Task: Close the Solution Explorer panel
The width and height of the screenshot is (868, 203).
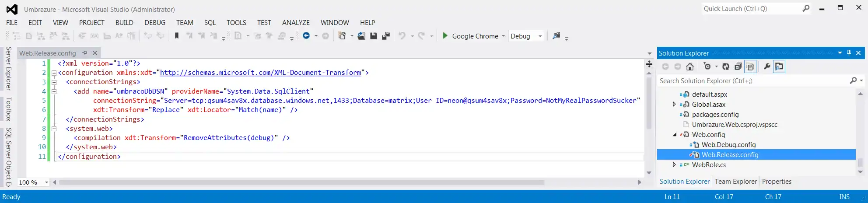Action: 858,53
